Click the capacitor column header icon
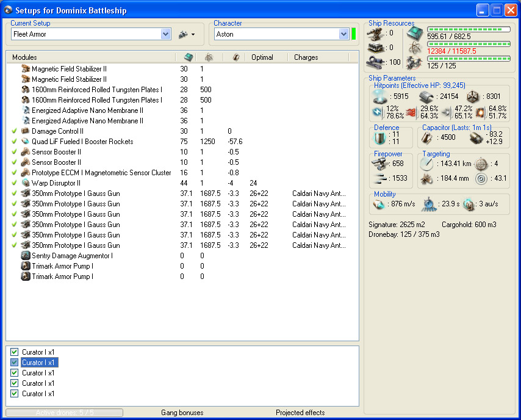The width and height of the screenshot is (521, 420). click(x=236, y=57)
